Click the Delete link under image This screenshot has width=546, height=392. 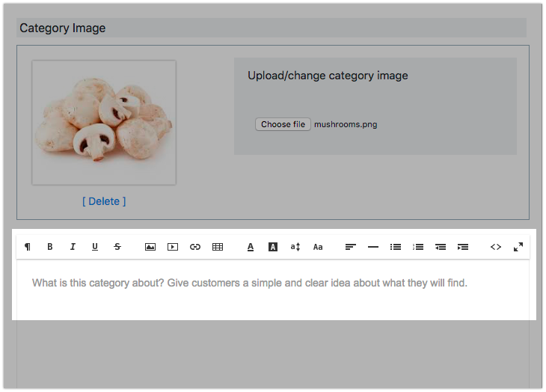click(104, 201)
